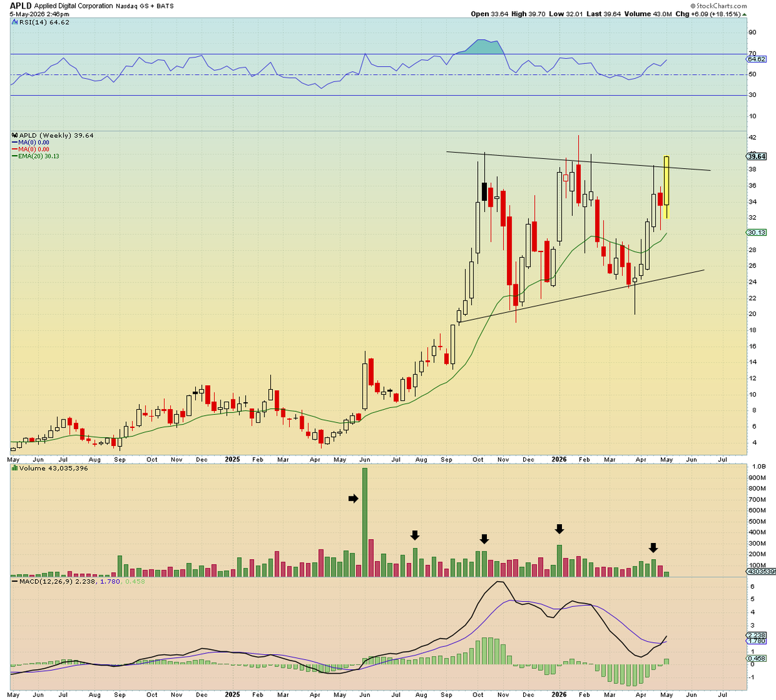Click the Low 32.01 value
776x700 pixels.
coord(566,14)
